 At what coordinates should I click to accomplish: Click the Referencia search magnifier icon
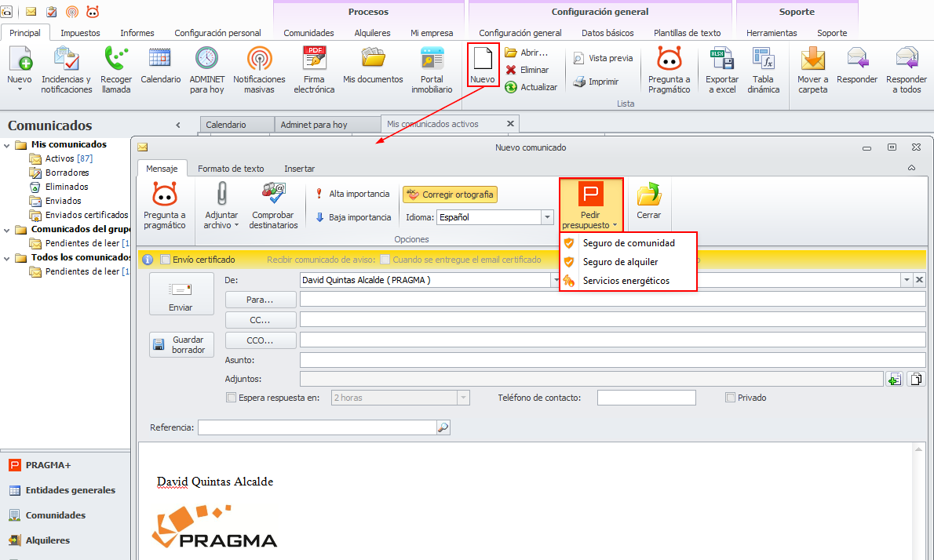[x=443, y=427]
